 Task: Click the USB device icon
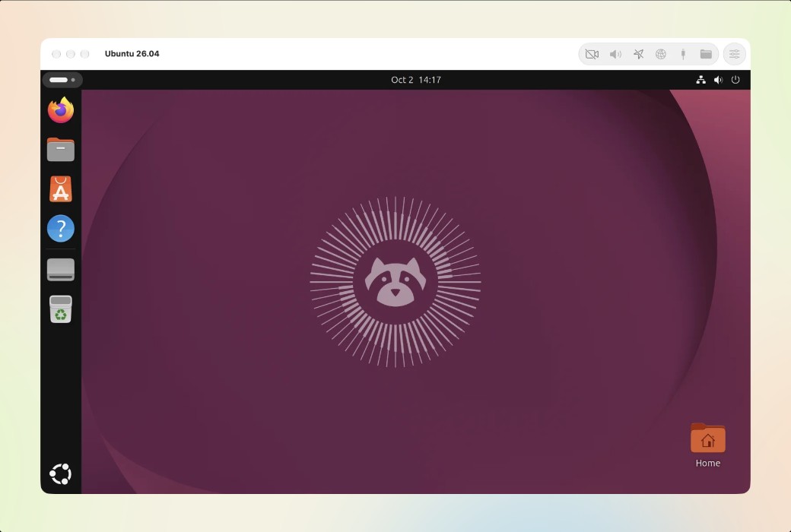click(683, 54)
